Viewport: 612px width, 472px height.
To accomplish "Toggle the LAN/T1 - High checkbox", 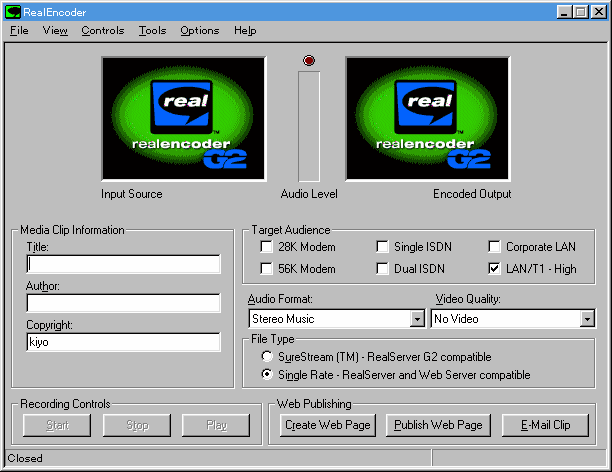I will tap(494, 269).
